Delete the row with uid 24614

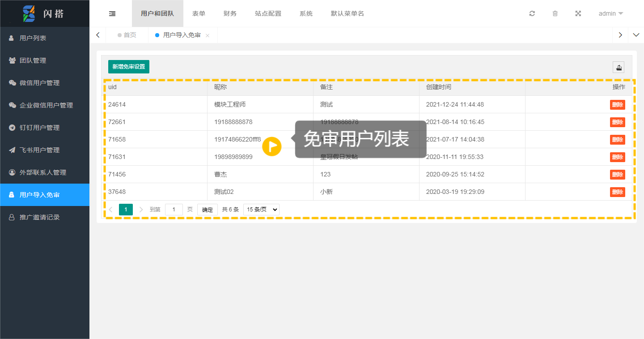(617, 105)
